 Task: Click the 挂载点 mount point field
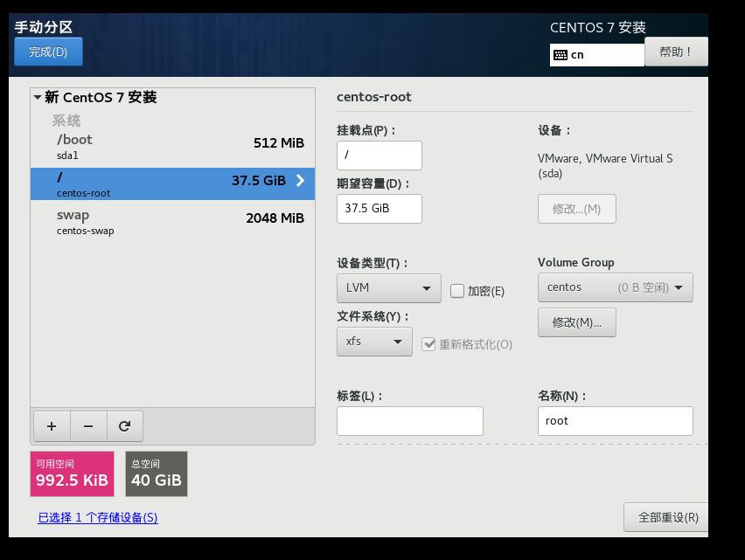(x=379, y=156)
